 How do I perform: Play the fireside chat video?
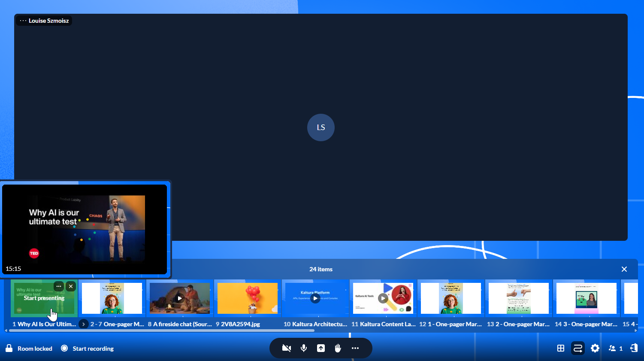tap(180, 298)
